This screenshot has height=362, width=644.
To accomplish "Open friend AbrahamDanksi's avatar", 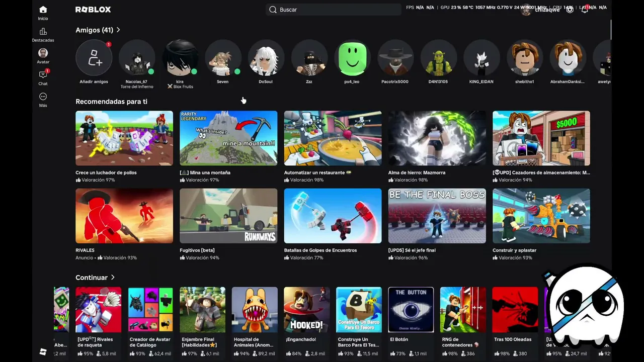I will point(568,58).
